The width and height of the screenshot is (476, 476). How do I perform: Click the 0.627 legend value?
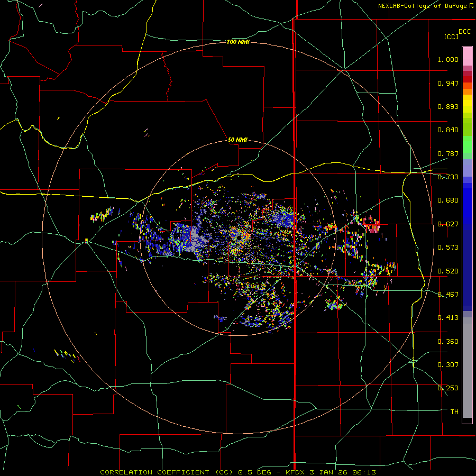(x=448, y=224)
